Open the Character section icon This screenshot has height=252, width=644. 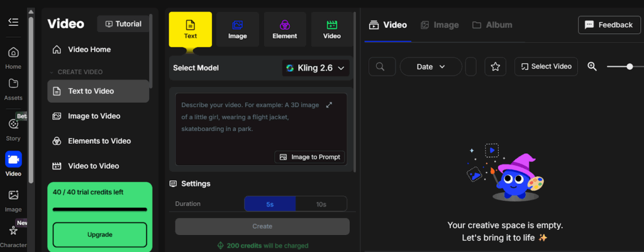[13, 231]
